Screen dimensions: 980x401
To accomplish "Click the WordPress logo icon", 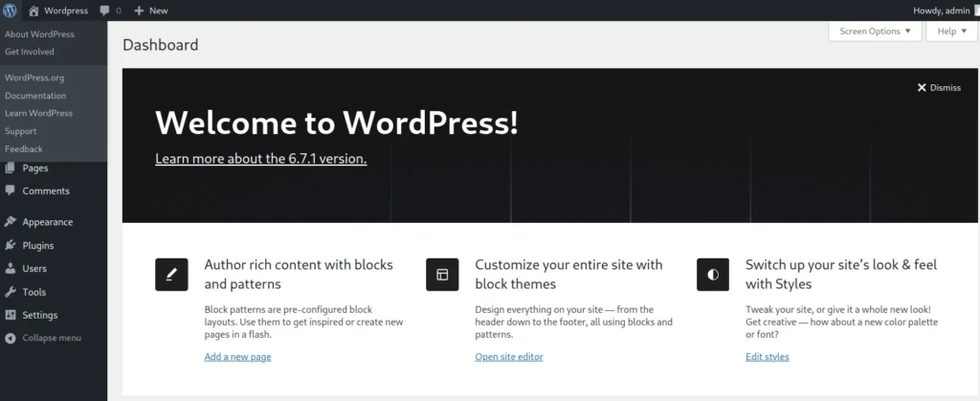I will pos(10,11).
